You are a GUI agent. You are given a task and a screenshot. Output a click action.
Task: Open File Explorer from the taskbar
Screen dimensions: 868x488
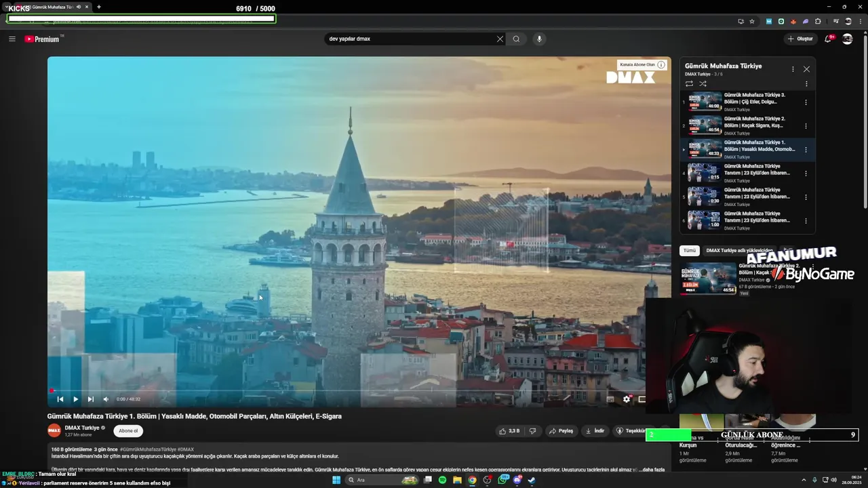pos(457,480)
